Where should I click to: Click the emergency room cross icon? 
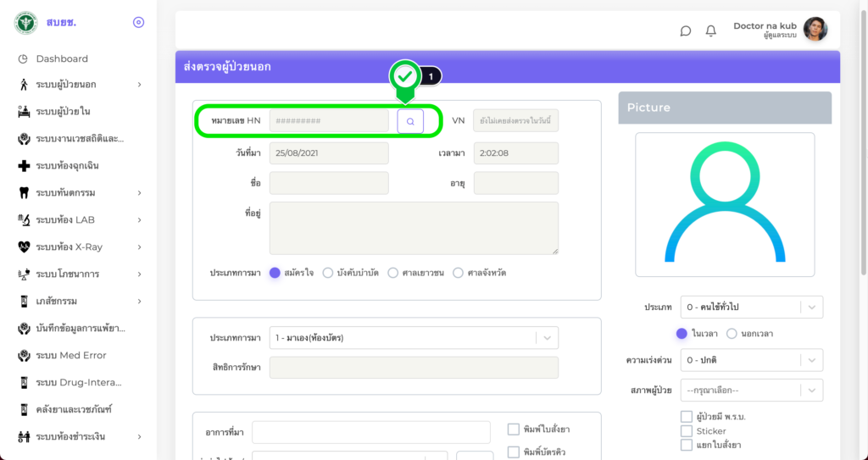[24, 165]
